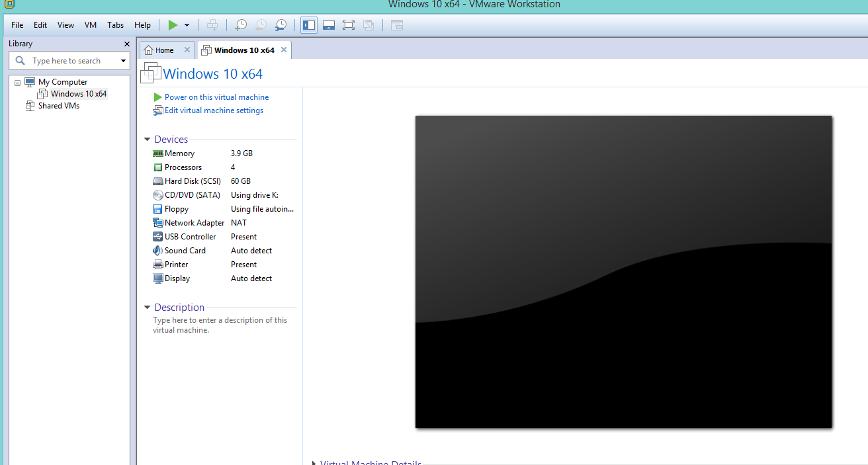Enter full screen mode icon
868x465 pixels.
click(x=349, y=25)
